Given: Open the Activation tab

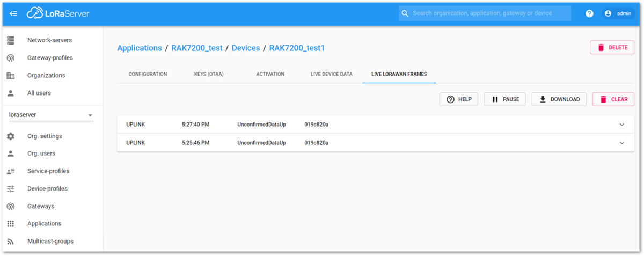Looking at the screenshot, I should tap(270, 74).
